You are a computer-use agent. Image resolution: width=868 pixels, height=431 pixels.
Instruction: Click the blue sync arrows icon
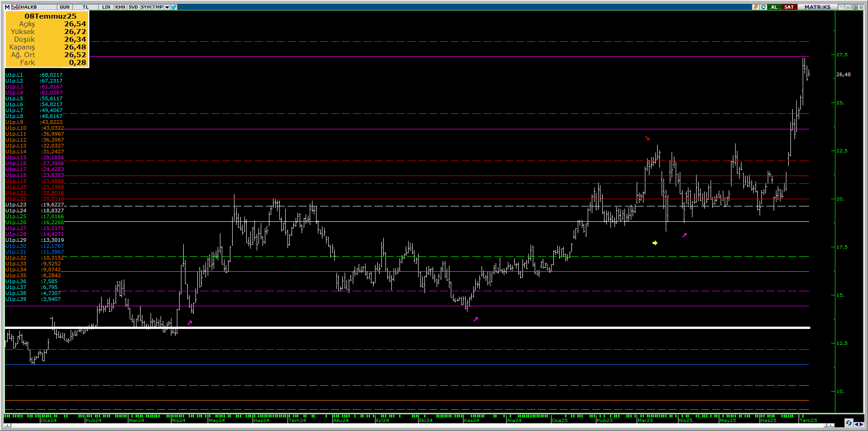[x=848, y=423]
